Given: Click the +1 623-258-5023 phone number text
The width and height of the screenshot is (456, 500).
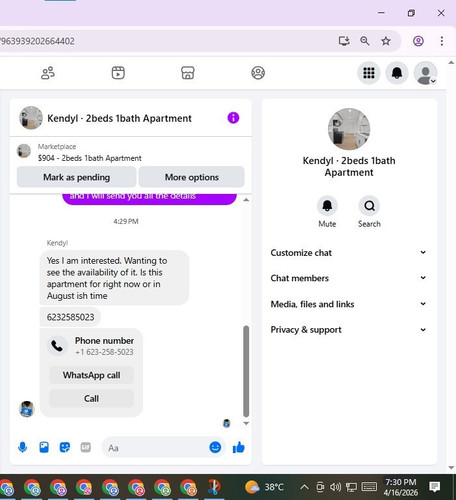Looking at the screenshot, I should (x=104, y=352).
